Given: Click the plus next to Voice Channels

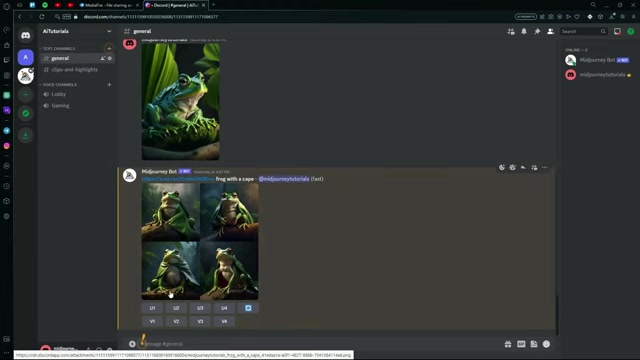Looking at the screenshot, I should tap(109, 84).
